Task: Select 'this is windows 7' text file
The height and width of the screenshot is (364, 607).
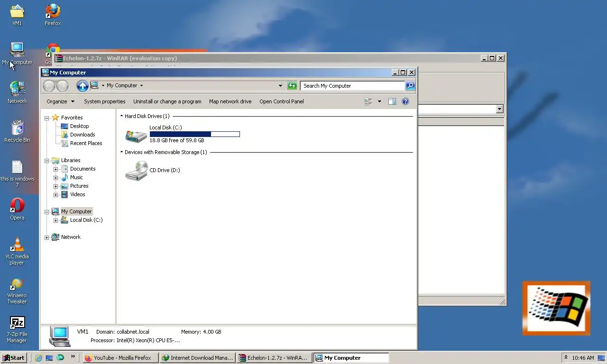Action: pos(17,173)
